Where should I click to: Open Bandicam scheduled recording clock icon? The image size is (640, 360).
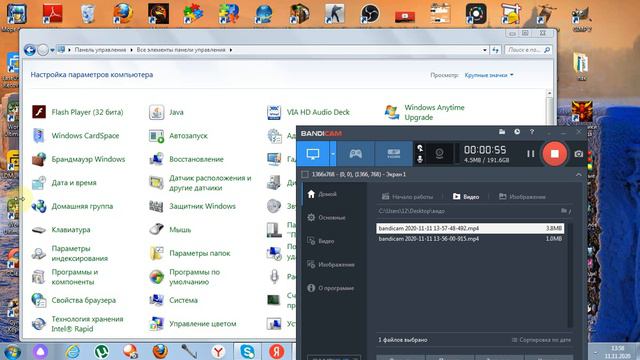click(x=517, y=132)
